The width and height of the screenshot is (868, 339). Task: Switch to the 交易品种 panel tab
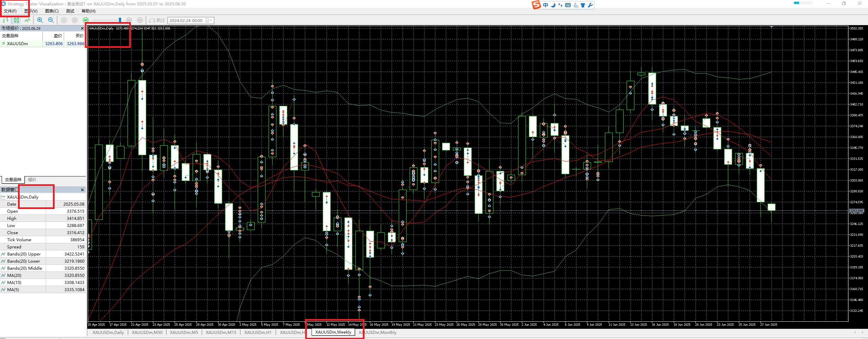coord(13,180)
